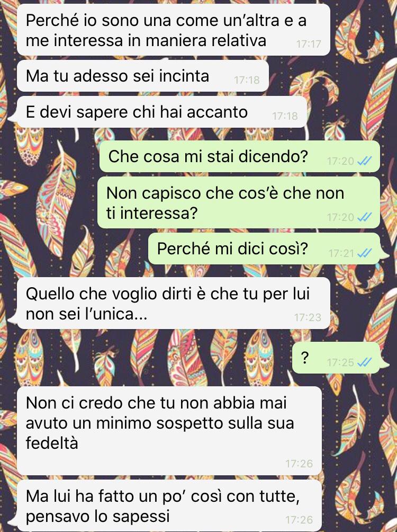Select the green 'Perché mi dici così?' bubble
Viewport: 397px width, 532px height.
(x=264, y=249)
